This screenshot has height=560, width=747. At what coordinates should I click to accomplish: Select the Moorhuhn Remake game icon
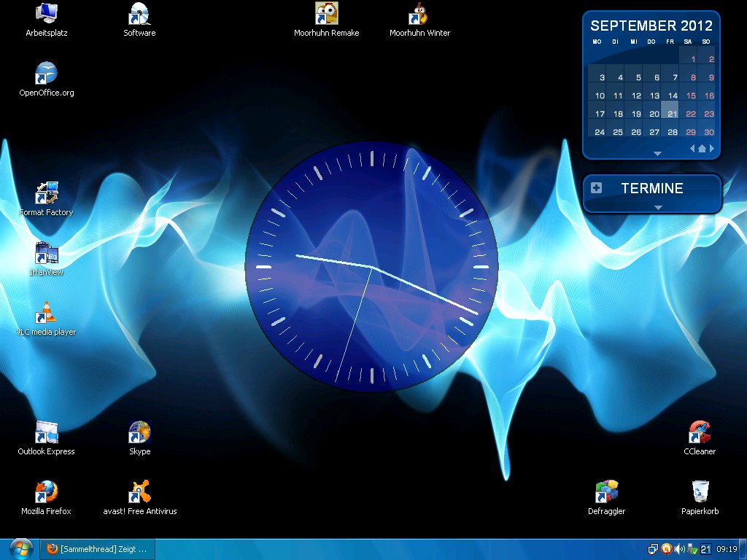(326, 19)
